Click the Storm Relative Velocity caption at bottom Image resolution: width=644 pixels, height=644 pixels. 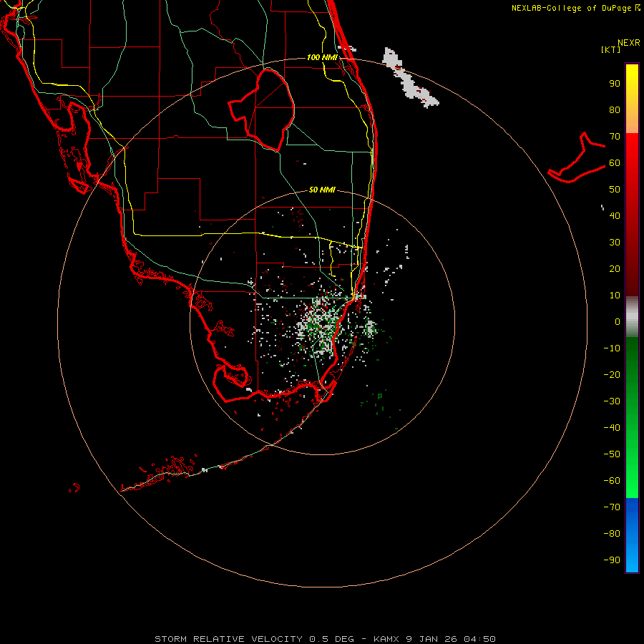click(x=325, y=639)
